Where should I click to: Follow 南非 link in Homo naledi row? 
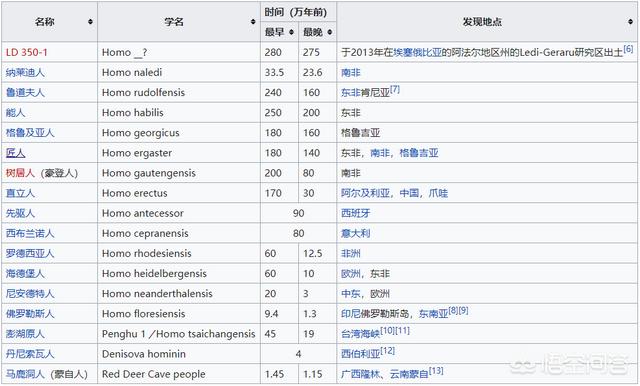pos(351,73)
